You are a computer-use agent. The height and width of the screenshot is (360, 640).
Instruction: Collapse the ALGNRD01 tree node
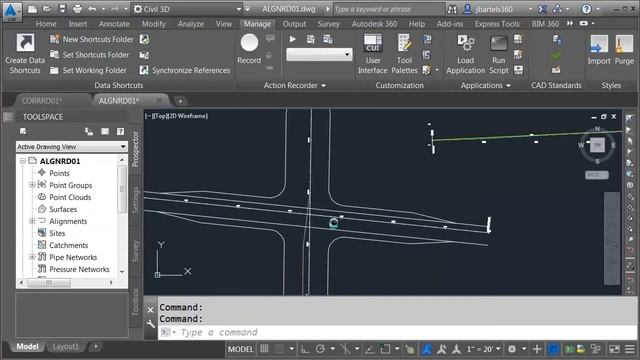(x=23, y=161)
